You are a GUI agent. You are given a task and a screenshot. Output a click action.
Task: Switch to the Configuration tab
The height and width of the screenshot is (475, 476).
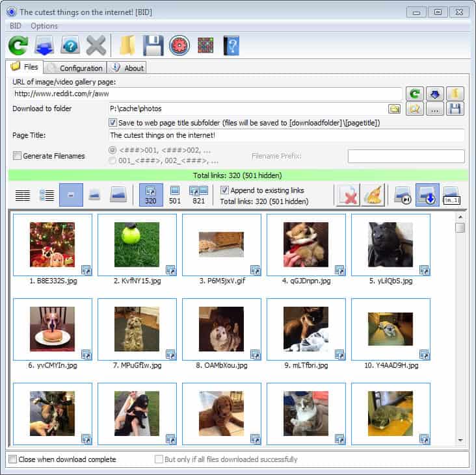point(75,68)
